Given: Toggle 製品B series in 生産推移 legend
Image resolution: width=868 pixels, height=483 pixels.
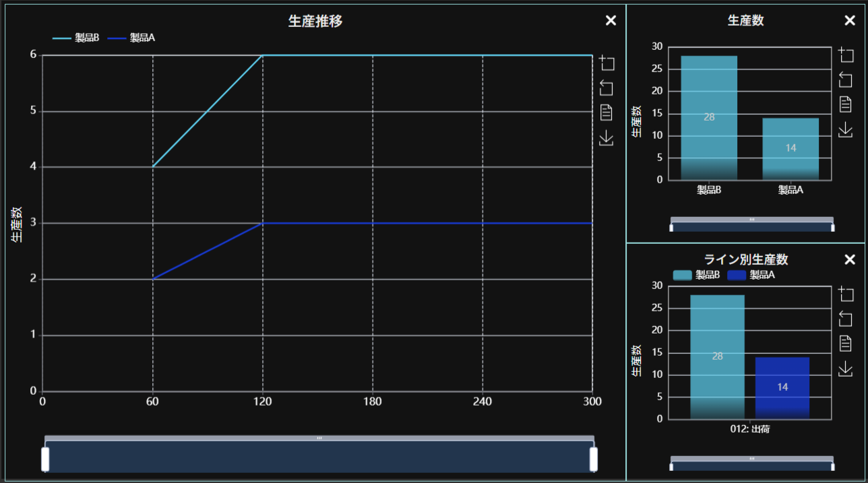Looking at the screenshot, I should pyautogui.click(x=75, y=38).
